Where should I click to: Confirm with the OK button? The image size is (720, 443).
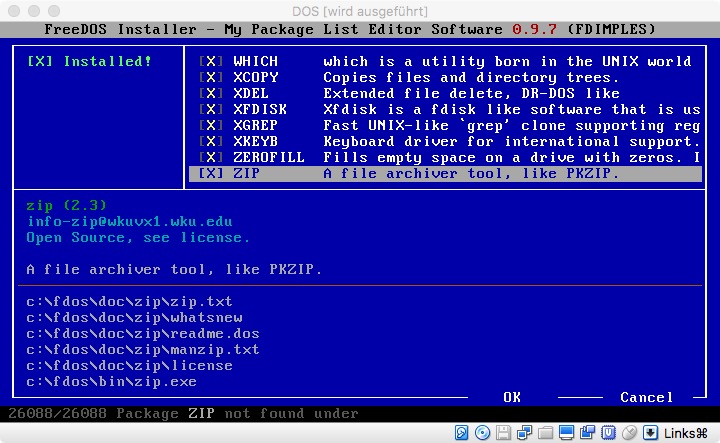pyautogui.click(x=512, y=398)
